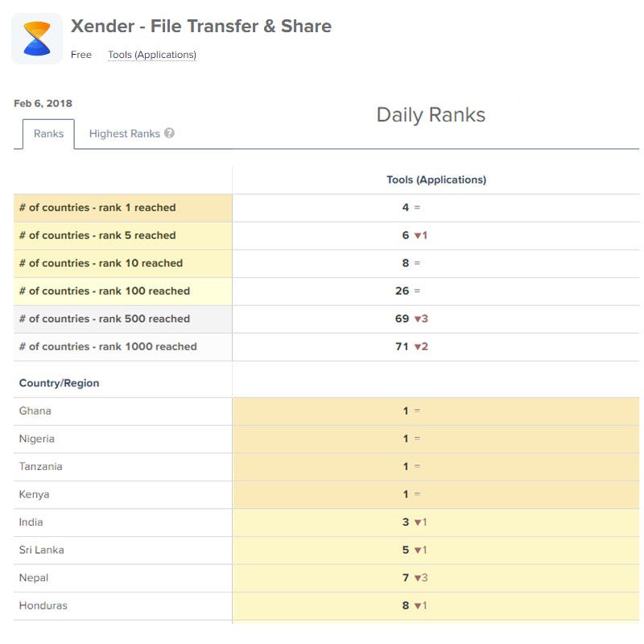This screenshot has width=644, height=644.
Task: Click the rank 1000 reached row label
Action: coord(108,347)
